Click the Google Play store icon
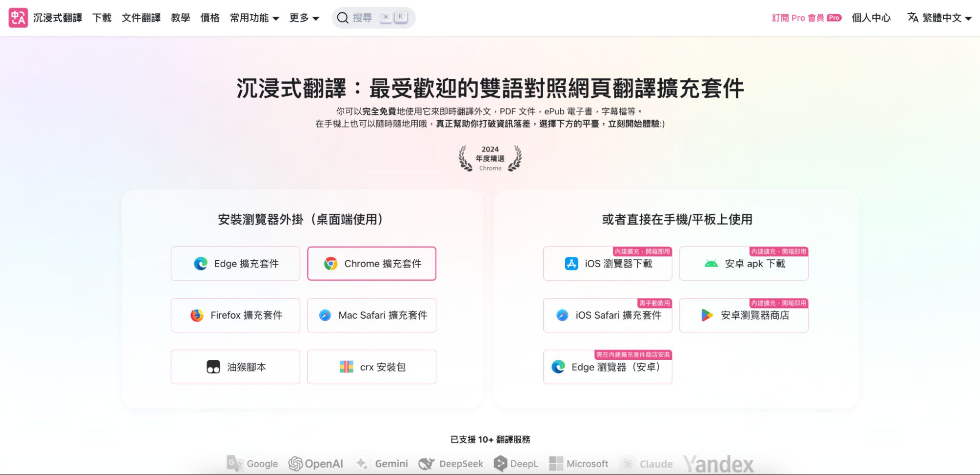Screen dimensions: 980x475 pos(707,315)
